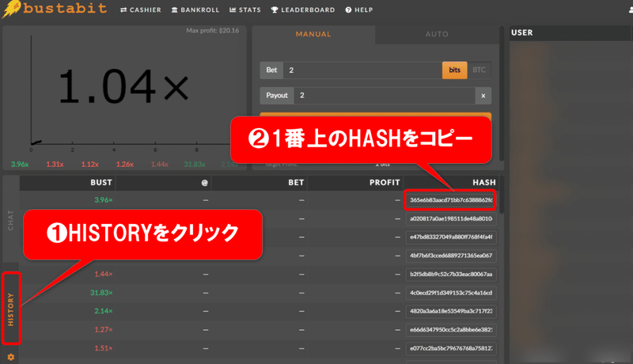Screen dimensions: 633x364
Task: Click the recent 1.31x bust result
Action: click(55, 165)
